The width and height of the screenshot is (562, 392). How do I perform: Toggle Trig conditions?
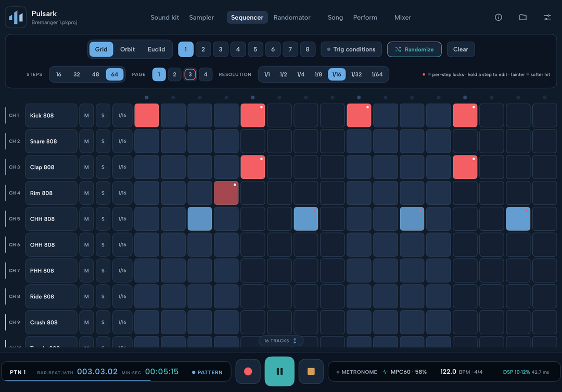(351, 49)
